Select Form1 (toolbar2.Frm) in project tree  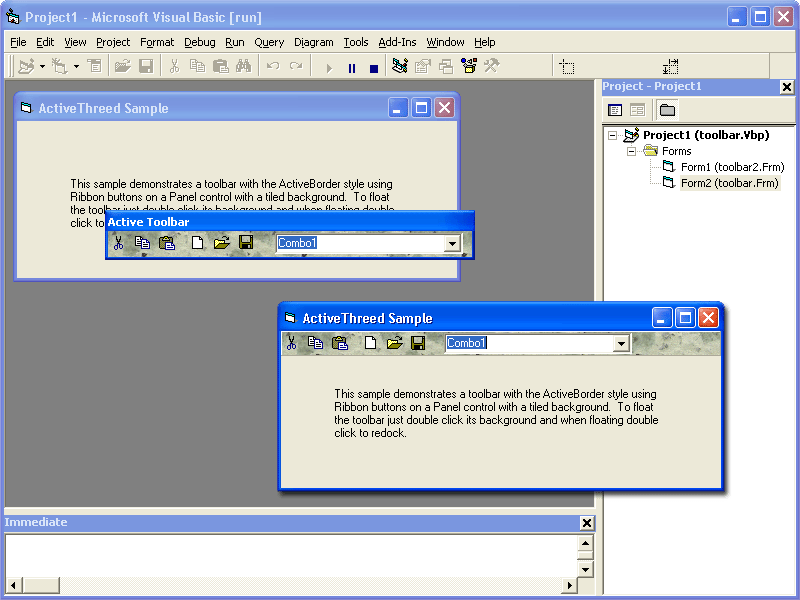coord(732,167)
